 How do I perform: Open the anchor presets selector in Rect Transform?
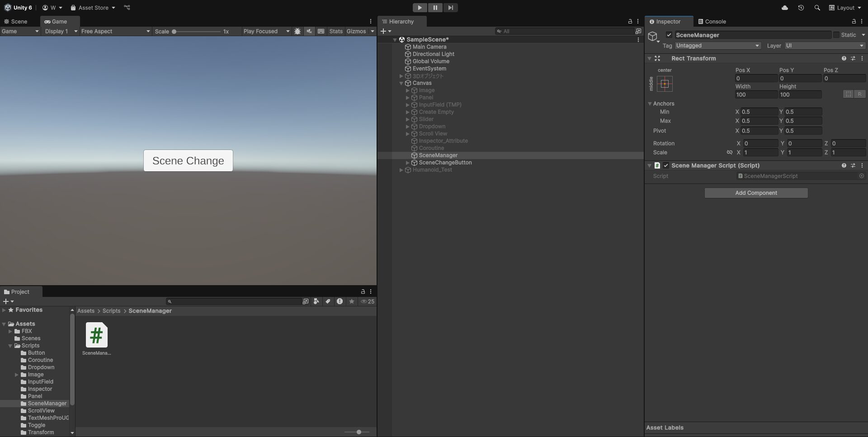665,84
